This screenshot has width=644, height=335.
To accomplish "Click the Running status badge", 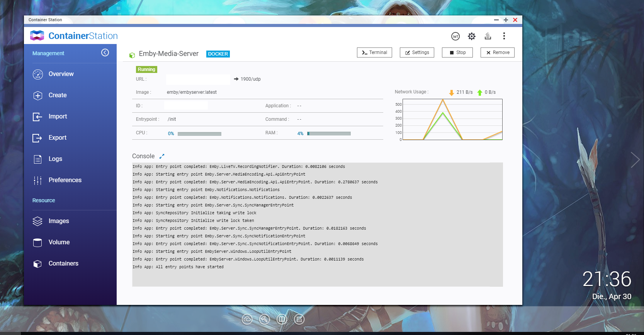I will [x=146, y=69].
